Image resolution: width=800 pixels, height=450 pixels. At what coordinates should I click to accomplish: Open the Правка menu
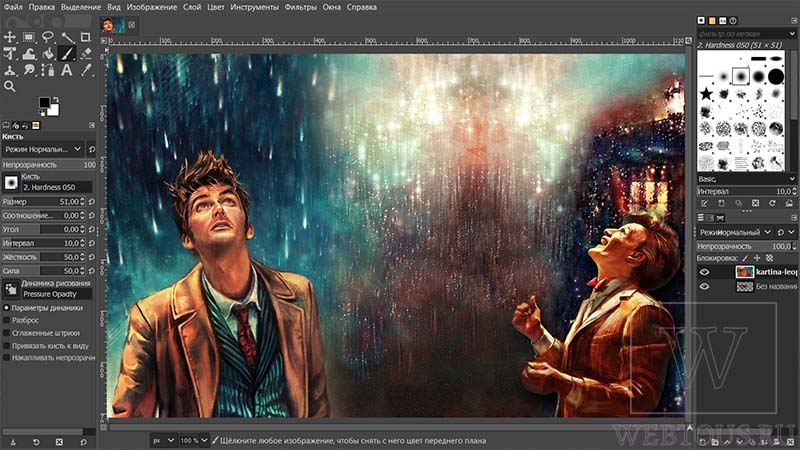(42, 7)
